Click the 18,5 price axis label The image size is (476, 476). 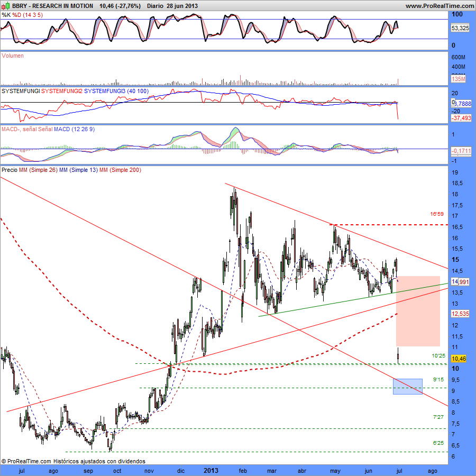pos(457,184)
